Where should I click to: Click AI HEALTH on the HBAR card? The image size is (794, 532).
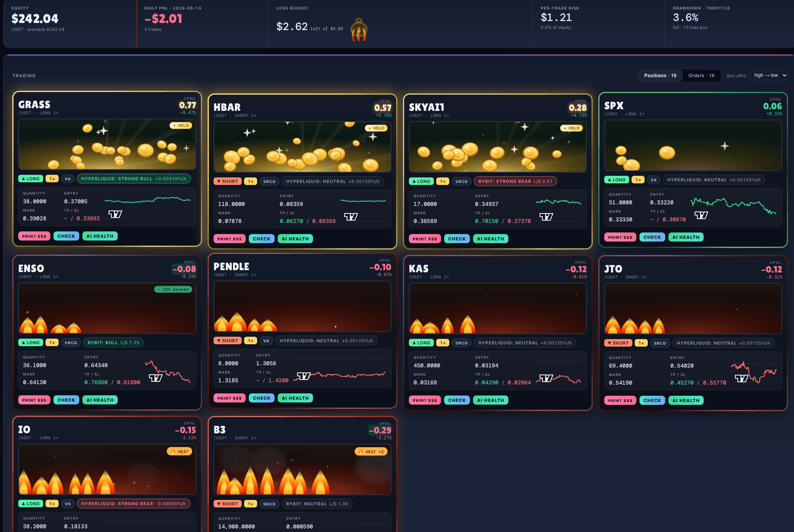(x=295, y=239)
